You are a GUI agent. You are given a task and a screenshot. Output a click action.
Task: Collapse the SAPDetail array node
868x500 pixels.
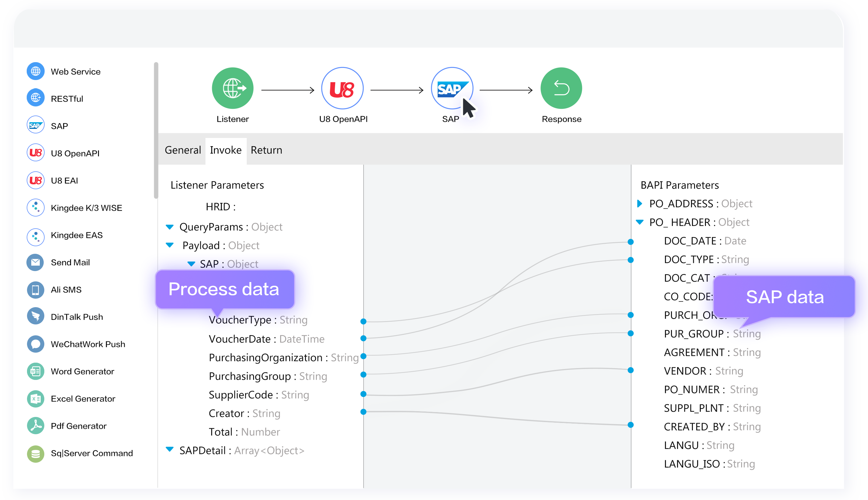170,449
